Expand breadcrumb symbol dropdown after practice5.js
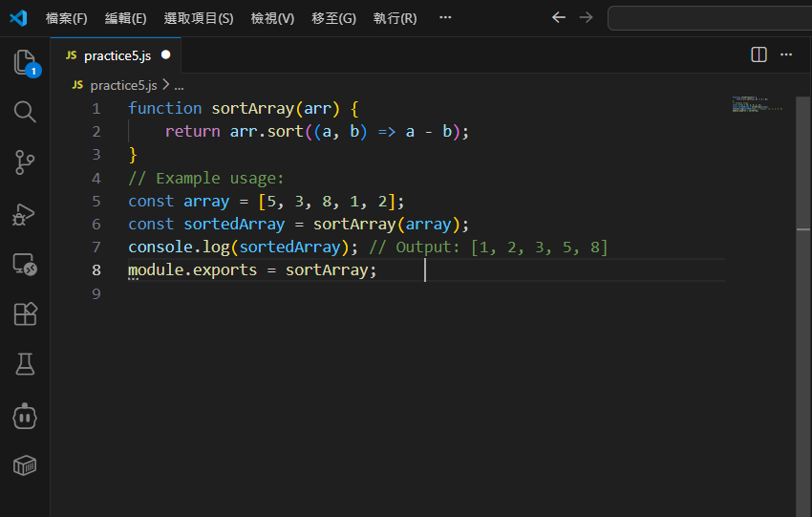The width and height of the screenshot is (812, 517). coord(179,85)
